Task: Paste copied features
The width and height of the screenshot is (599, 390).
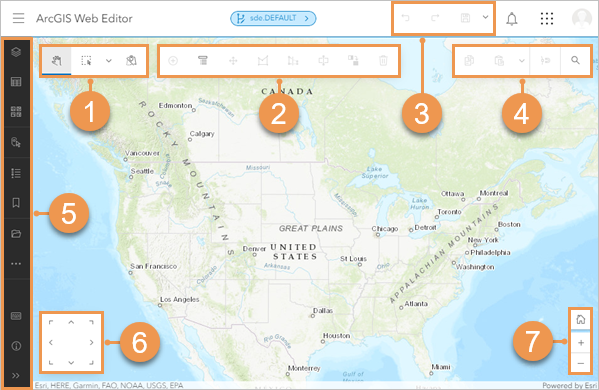Action: click(499, 61)
